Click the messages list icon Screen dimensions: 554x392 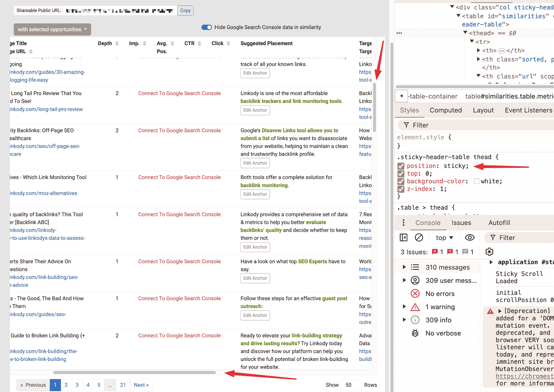415,267
